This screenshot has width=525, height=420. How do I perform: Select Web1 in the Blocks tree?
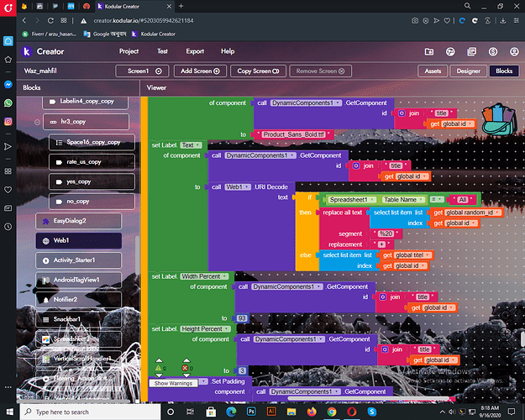79,240
